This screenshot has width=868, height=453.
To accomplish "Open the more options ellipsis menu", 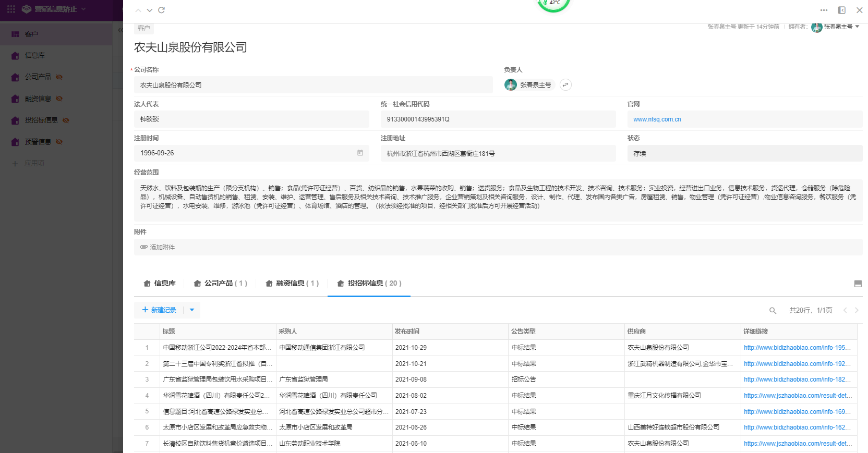I will point(824,10).
